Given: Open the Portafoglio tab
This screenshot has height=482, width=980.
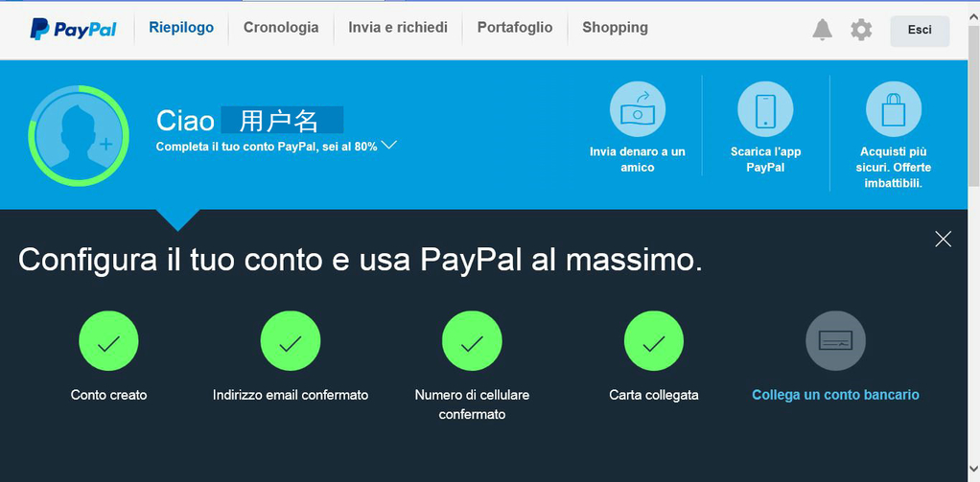Looking at the screenshot, I should pyautogui.click(x=515, y=28).
